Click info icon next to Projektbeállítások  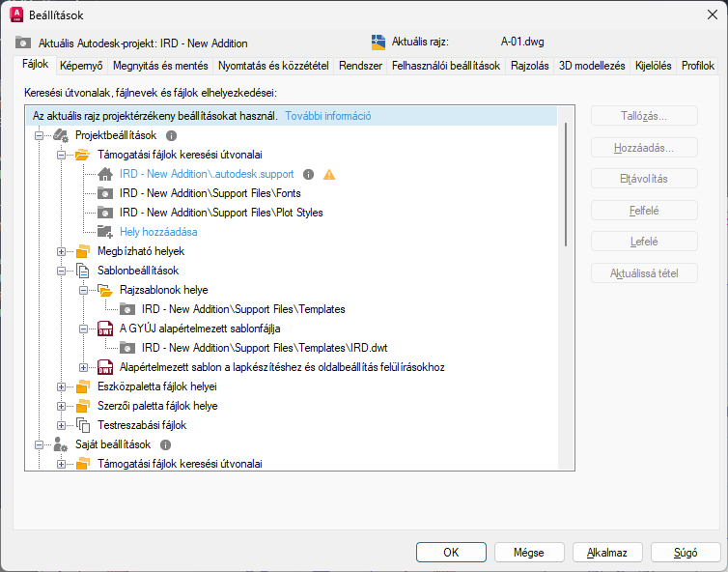[172, 135]
